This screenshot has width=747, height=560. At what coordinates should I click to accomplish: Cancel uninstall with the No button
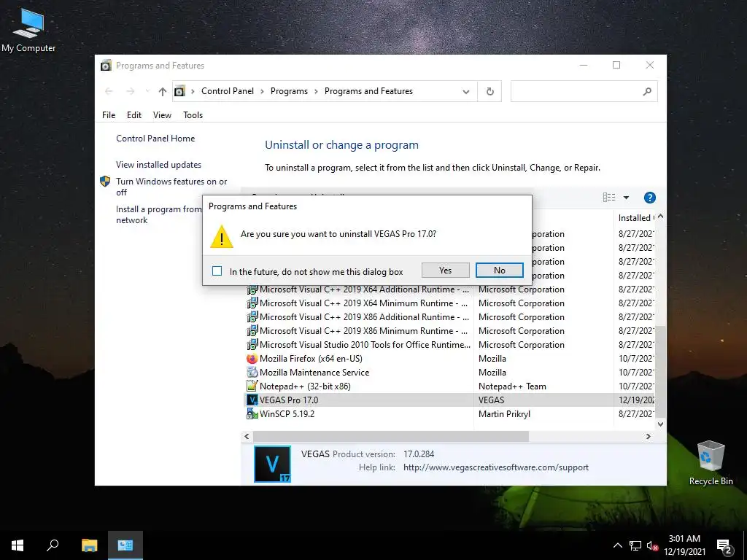click(x=499, y=271)
